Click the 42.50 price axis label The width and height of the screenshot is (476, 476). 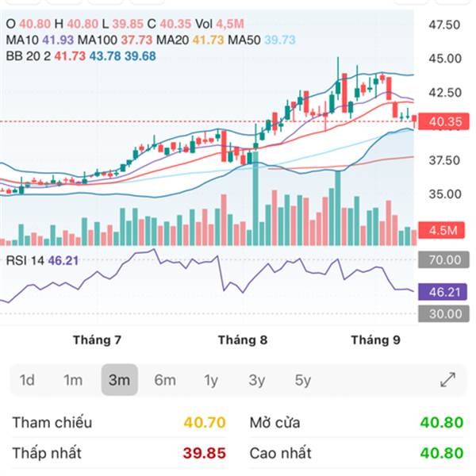coord(445,92)
